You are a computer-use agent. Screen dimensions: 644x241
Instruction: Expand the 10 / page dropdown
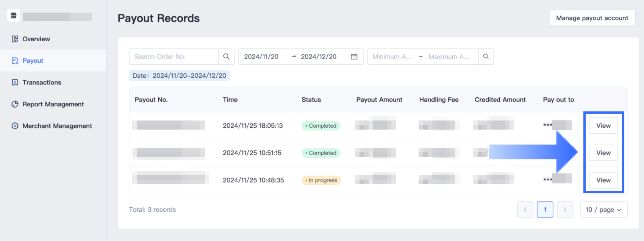coord(603,210)
